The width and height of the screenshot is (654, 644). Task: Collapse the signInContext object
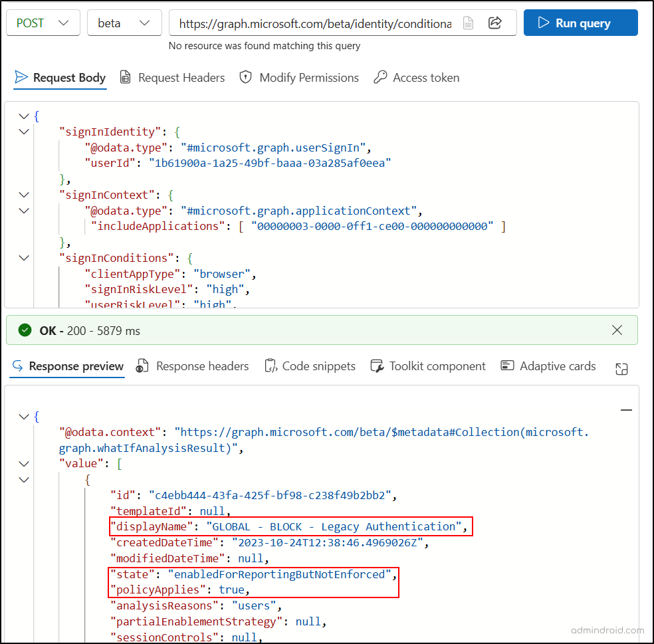coord(24,195)
